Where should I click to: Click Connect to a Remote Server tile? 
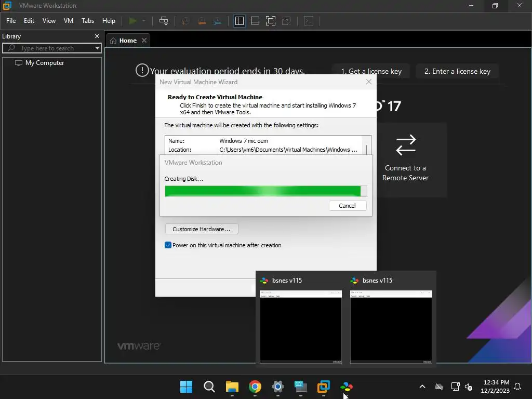click(405, 160)
